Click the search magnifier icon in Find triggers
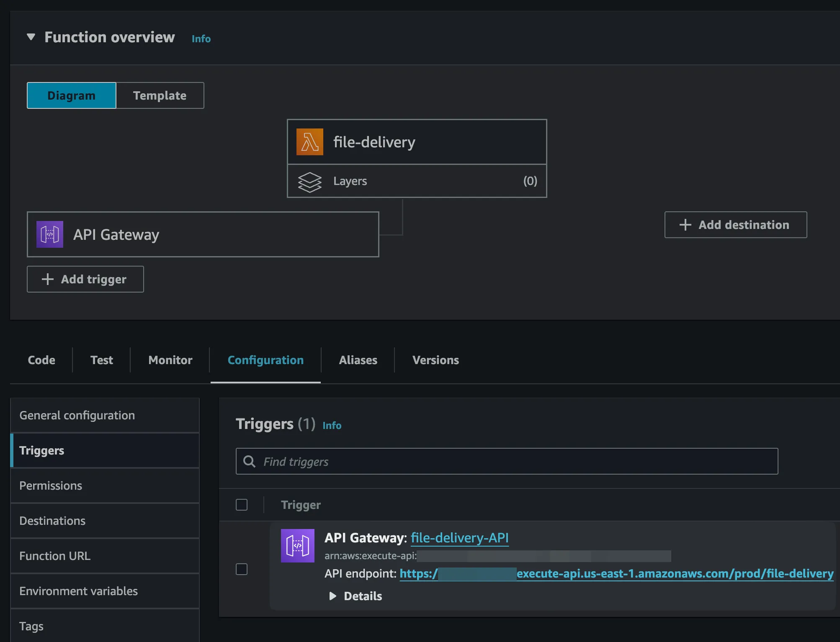Screen dimensions: 840x642 click(x=250, y=461)
